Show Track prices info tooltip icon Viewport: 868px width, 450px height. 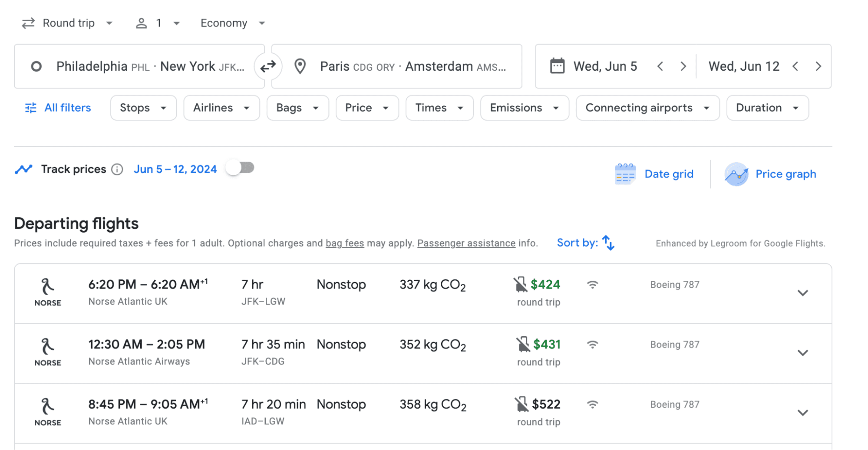(117, 169)
